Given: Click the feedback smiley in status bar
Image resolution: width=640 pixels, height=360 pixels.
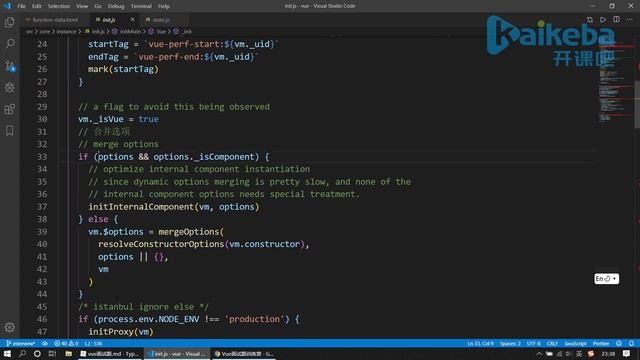Looking at the screenshot, I should point(619,343).
